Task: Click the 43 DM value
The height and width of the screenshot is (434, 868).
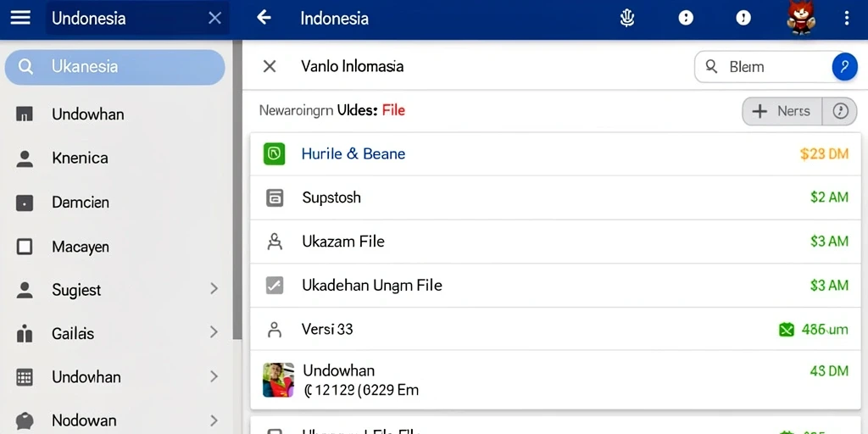Action: pos(829,371)
